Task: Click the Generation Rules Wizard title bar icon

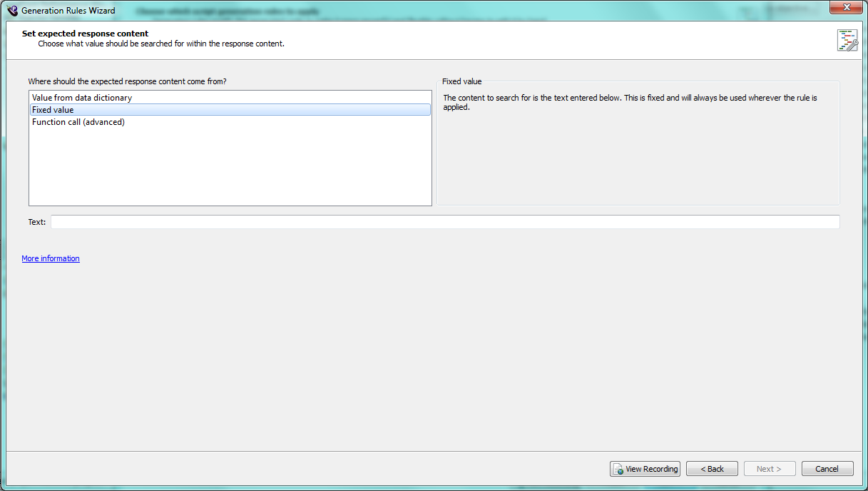Action: tap(12, 11)
